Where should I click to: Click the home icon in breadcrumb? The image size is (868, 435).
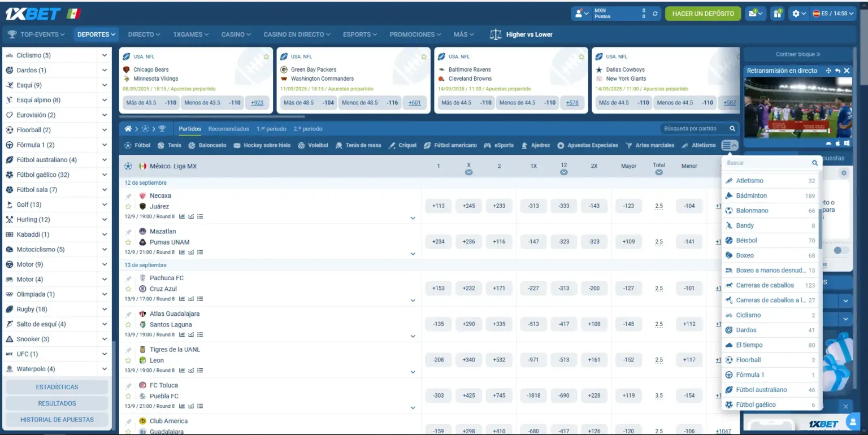(128, 129)
